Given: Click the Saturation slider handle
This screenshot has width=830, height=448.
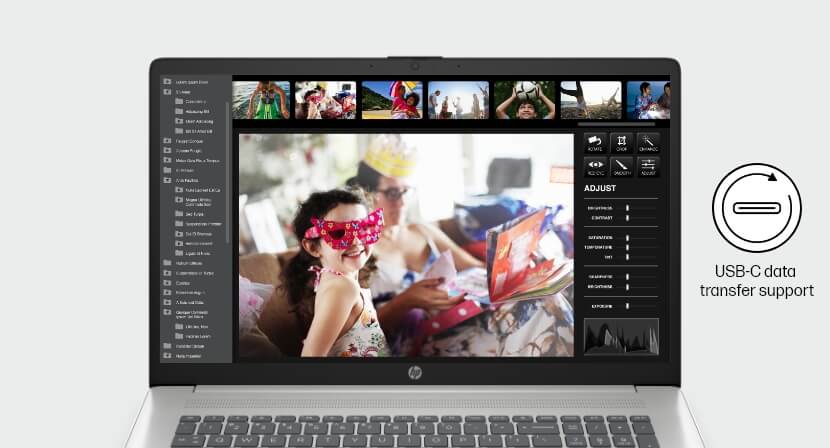Looking at the screenshot, I should [x=628, y=237].
